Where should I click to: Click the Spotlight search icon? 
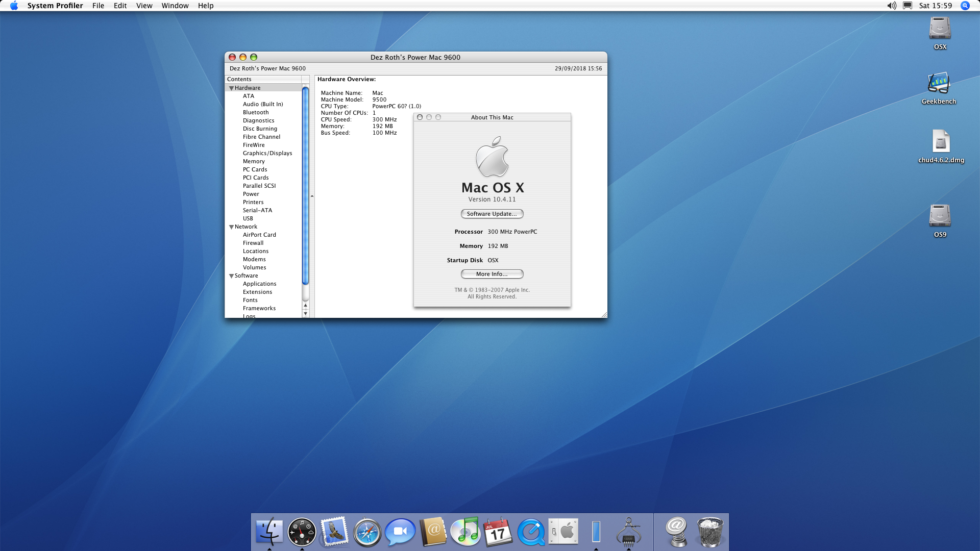(965, 6)
